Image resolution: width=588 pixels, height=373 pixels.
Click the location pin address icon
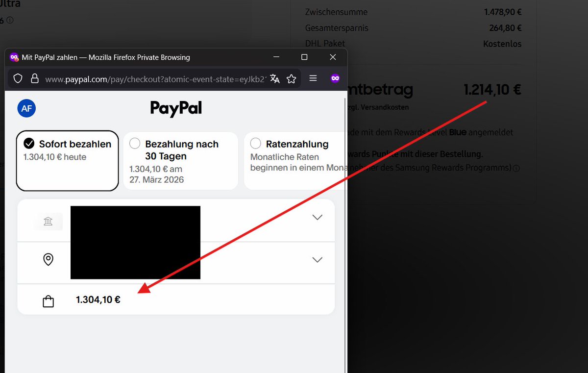(x=48, y=259)
